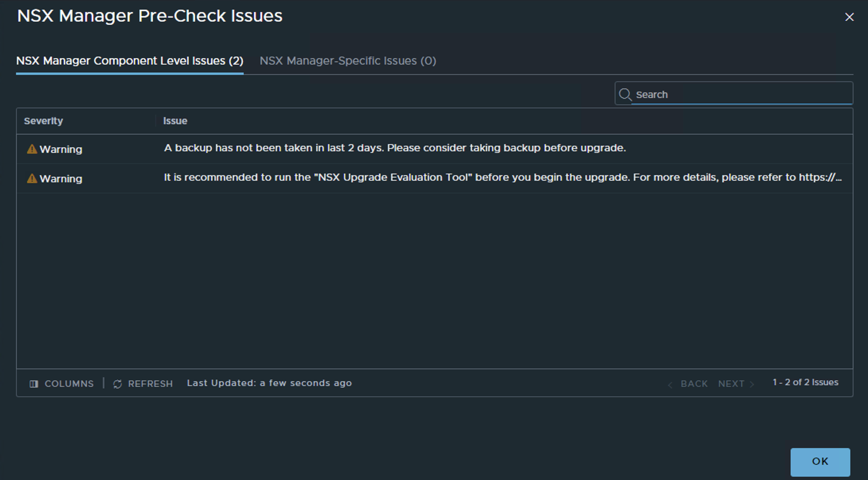
Task: Open the COLUMNS chooser
Action: pyautogui.click(x=69, y=384)
